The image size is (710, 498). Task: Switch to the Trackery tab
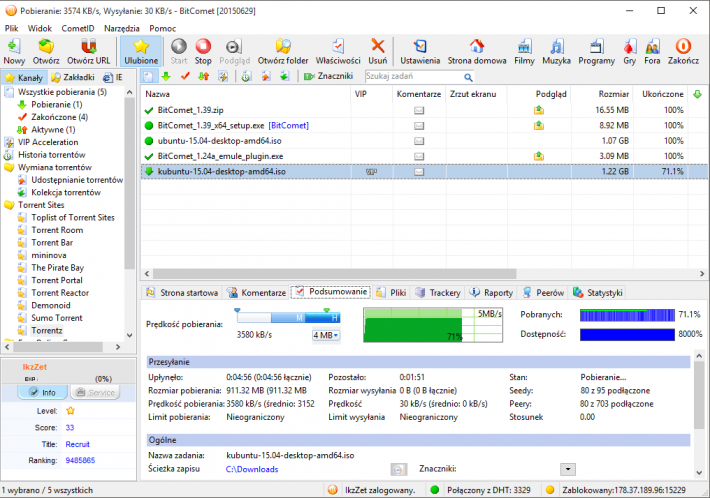click(x=438, y=292)
